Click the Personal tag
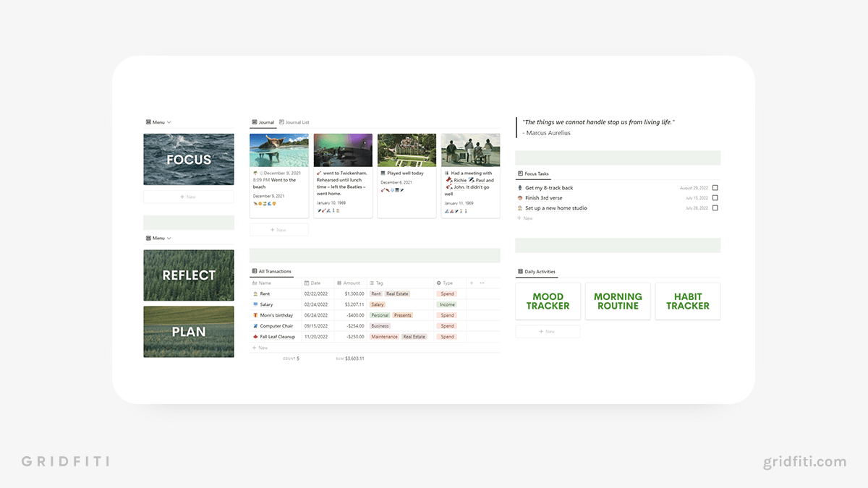The height and width of the screenshot is (488, 868). point(380,315)
